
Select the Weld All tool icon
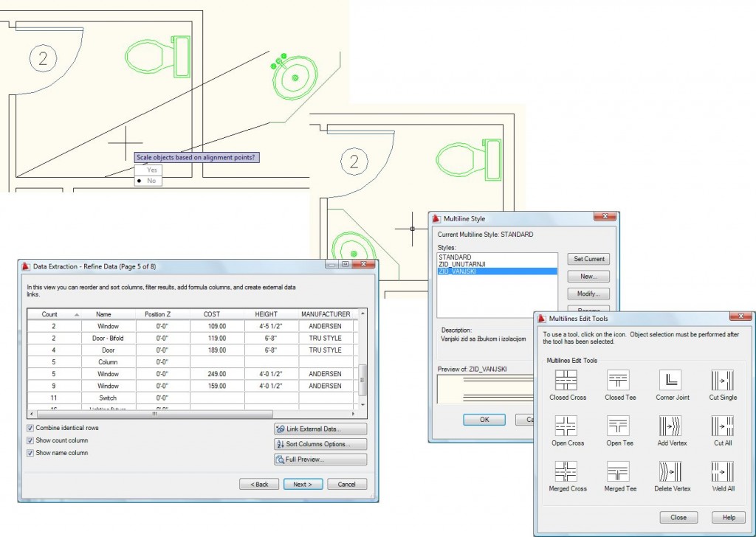[722, 471]
